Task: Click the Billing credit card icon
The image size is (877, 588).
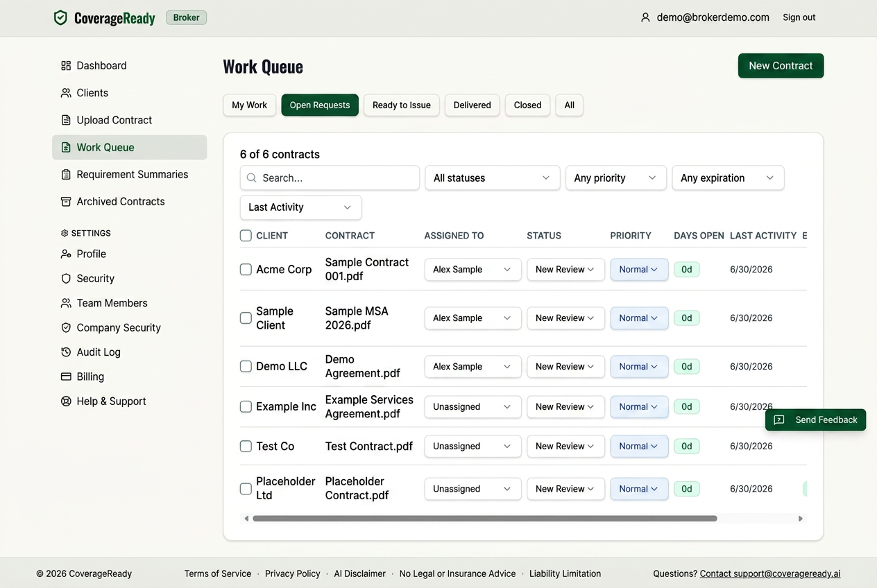Action: coord(66,377)
